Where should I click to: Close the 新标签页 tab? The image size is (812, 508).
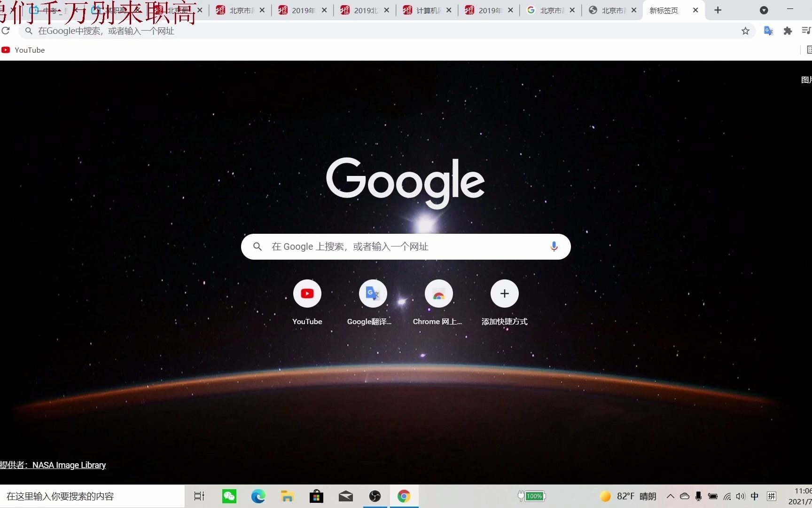(695, 10)
